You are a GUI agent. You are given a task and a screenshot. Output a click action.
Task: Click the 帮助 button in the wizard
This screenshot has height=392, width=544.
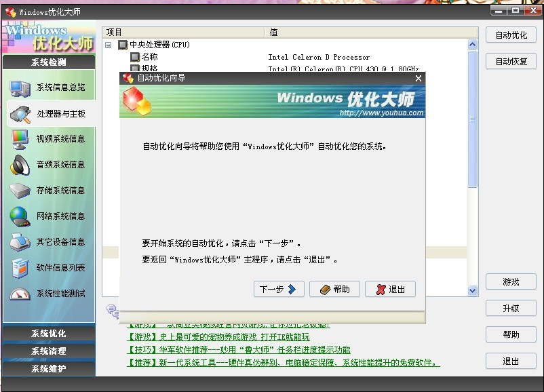click(x=335, y=289)
